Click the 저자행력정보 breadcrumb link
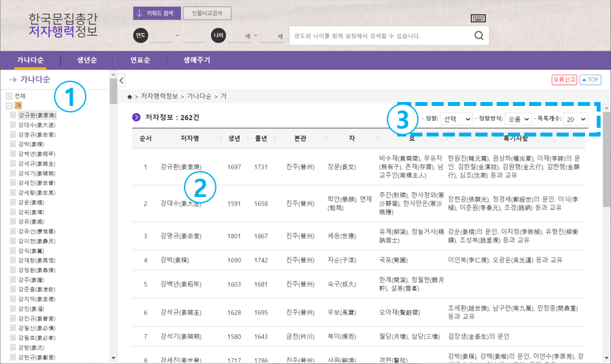This screenshot has width=611, height=364. (159, 96)
